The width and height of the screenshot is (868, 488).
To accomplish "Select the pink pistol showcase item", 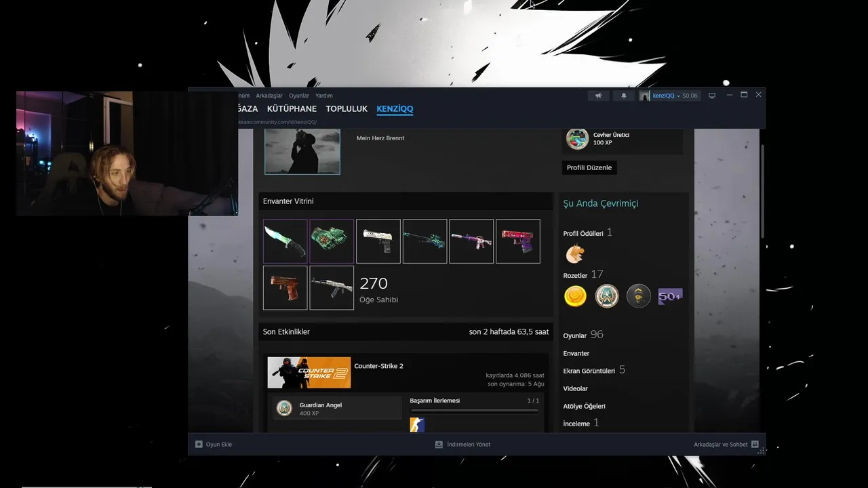I will coord(518,241).
